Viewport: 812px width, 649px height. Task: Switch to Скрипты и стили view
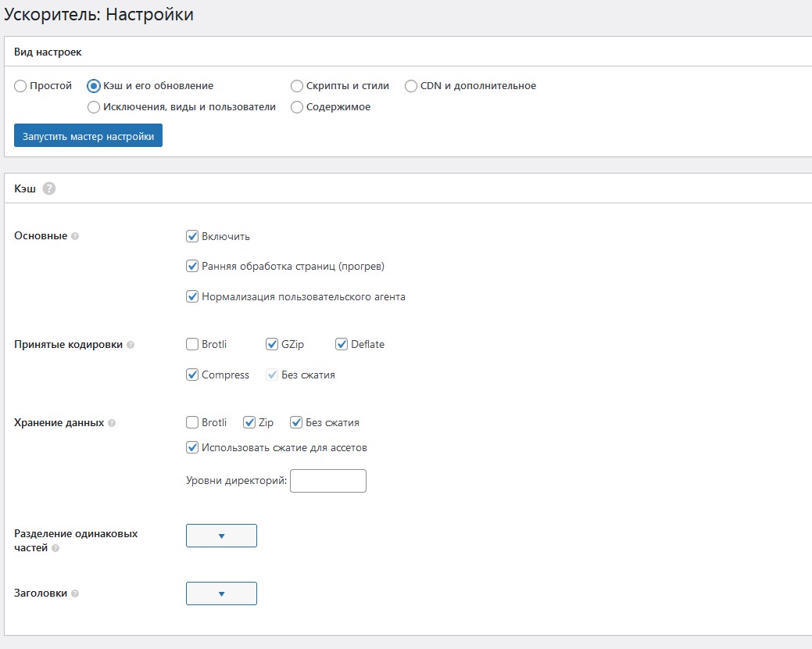click(x=297, y=86)
